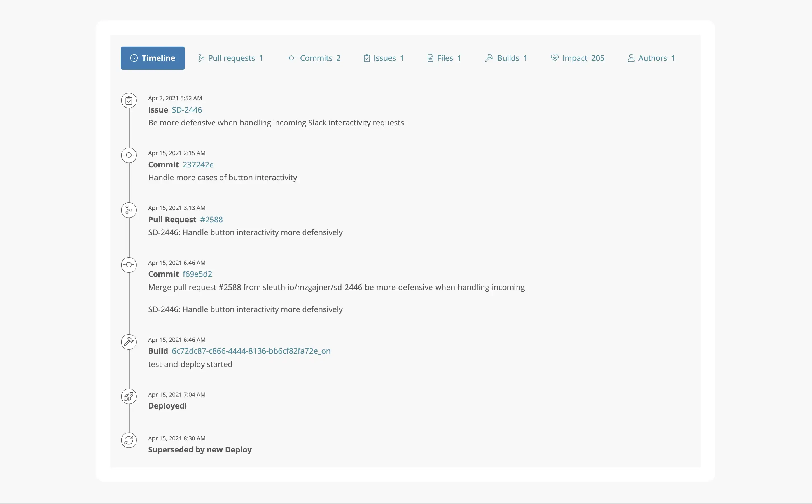Click the hammer icon beside Builds tab
The width and height of the screenshot is (812, 504).
click(489, 58)
